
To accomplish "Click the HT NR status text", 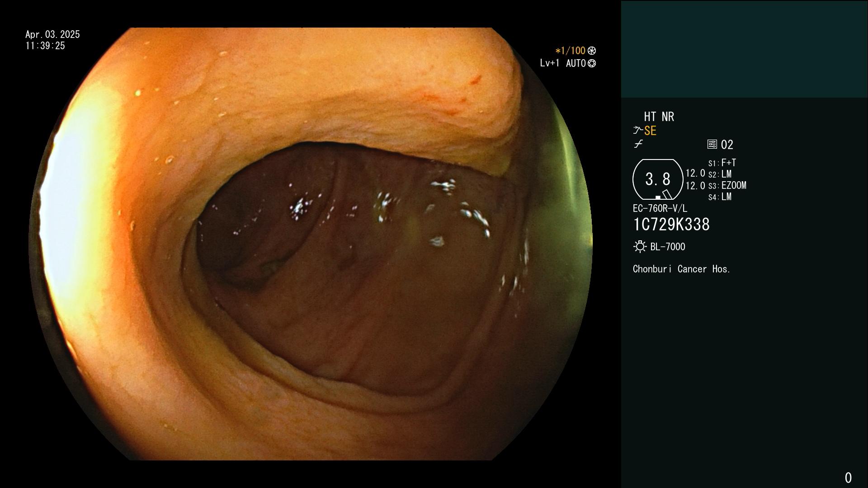I will pos(659,117).
